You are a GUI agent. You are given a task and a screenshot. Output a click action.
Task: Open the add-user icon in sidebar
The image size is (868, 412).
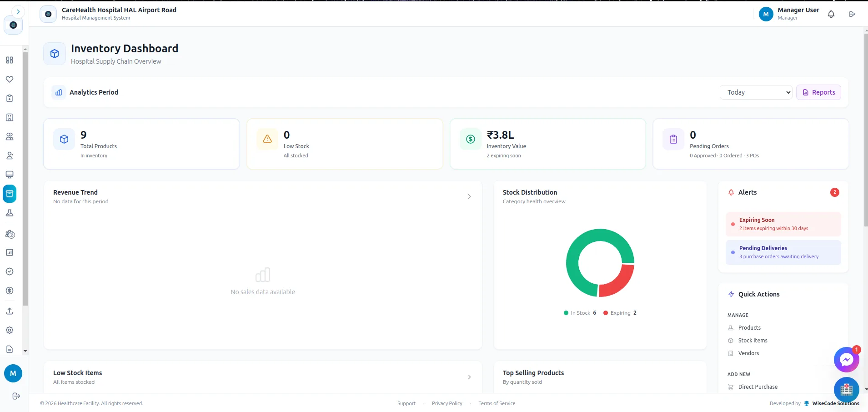point(10,156)
